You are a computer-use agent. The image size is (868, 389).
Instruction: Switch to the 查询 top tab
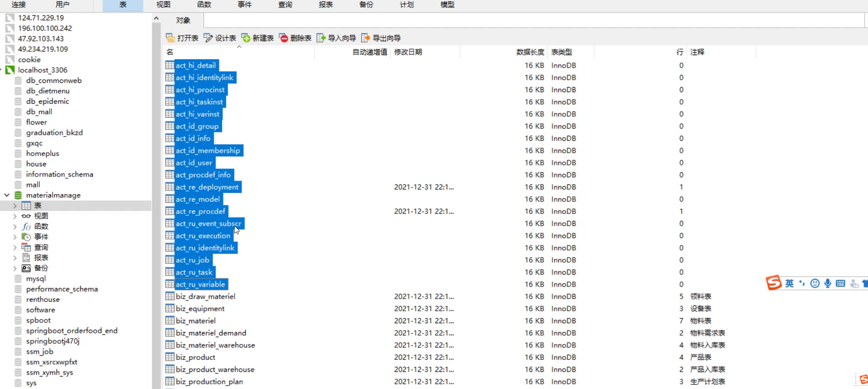tap(285, 5)
